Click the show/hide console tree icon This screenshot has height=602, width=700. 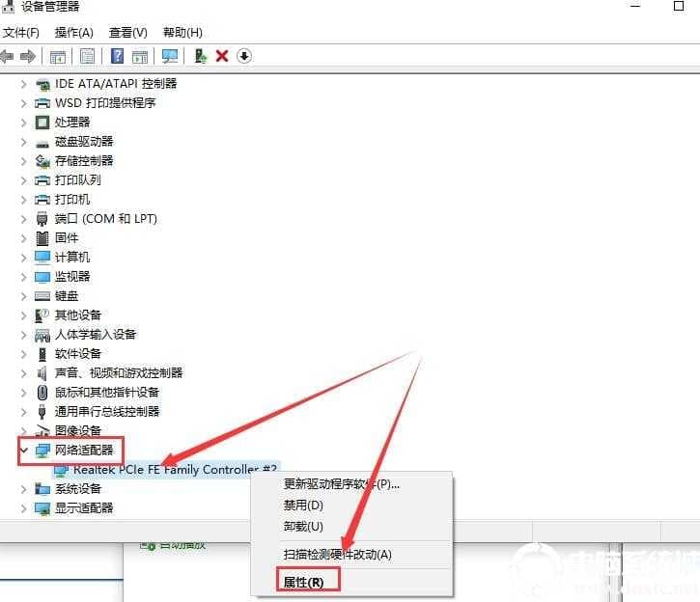[x=58, y=57]
